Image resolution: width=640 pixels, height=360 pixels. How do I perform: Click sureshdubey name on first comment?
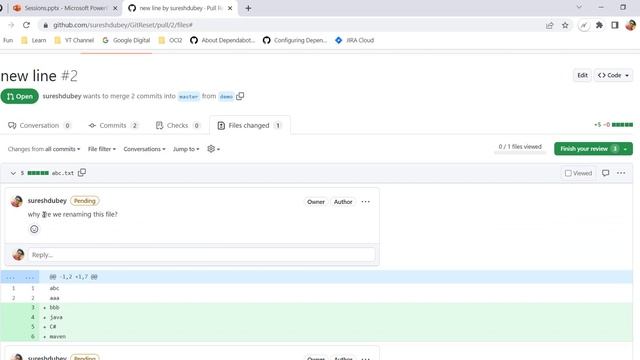click(x=47, y=200)
